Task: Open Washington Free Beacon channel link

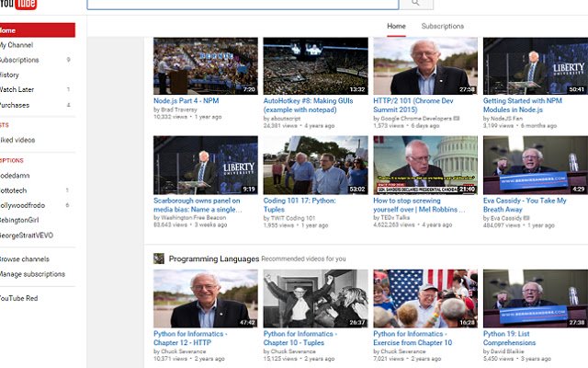Action: (x=194, y=217)
